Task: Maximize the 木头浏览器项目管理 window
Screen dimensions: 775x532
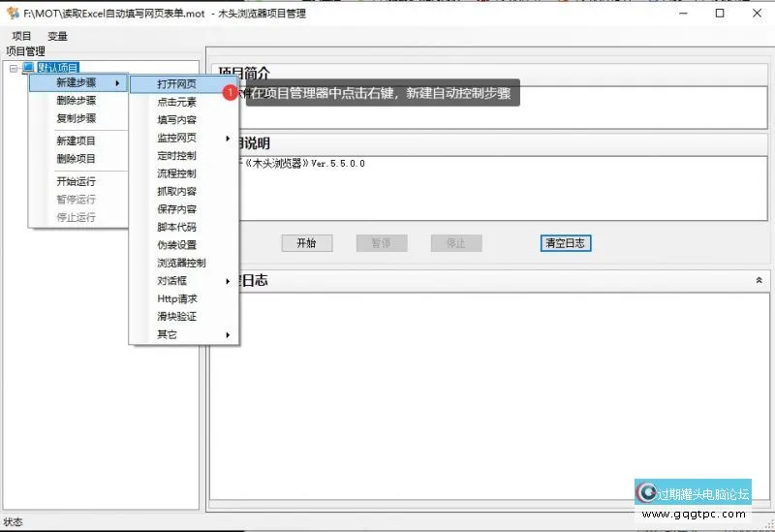Action: (x=720, y=14)
